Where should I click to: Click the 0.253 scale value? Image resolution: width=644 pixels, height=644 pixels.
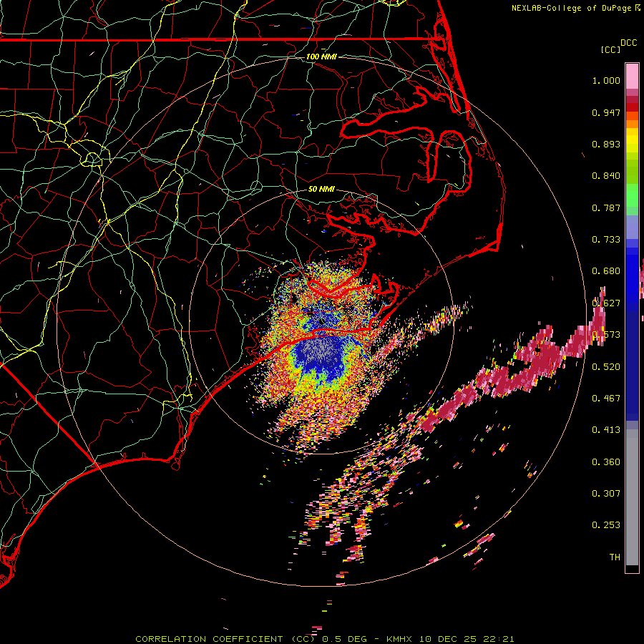[x=606, y=525]
